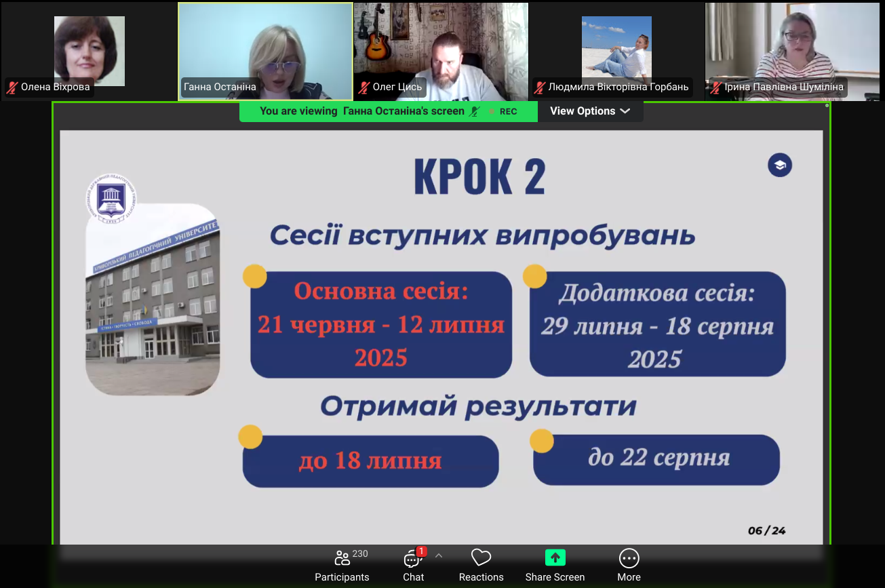885x588 pixels.
Task: Click the university building photo on slide
Action: pyautogui.click(x=153, y=305)
